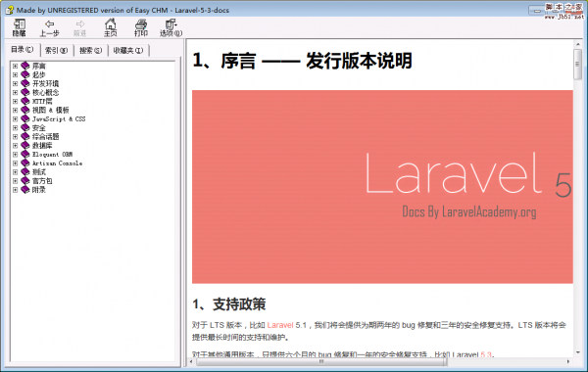Open the 主页 (Home) icon
Screen dimensions: 588x372
[x=110, y=28]
